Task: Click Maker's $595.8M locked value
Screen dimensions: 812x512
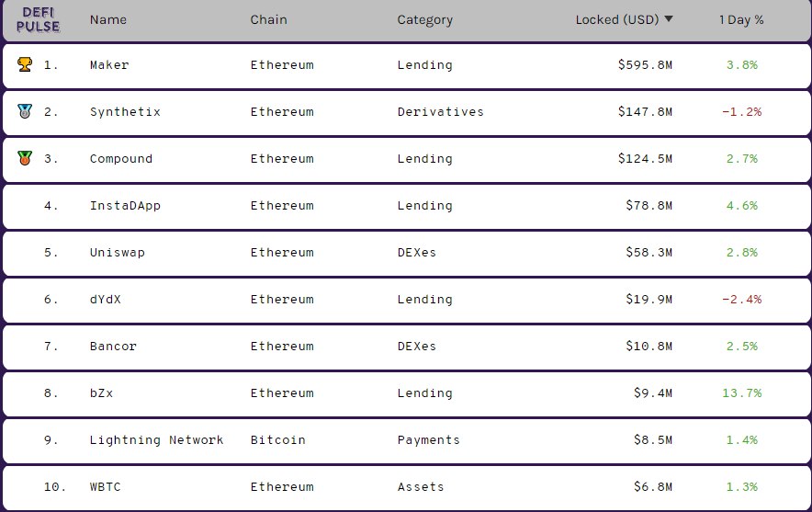Action: 645,64
